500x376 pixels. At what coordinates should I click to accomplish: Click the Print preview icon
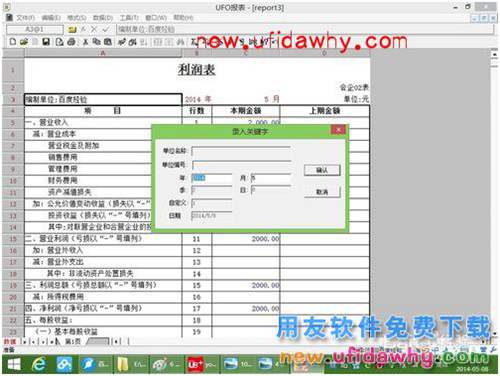pos(59,42)
